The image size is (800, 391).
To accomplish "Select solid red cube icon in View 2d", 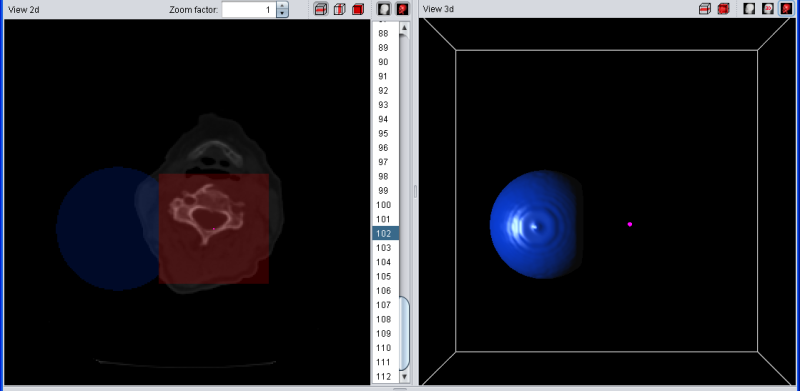I will (x=358, y=9).
